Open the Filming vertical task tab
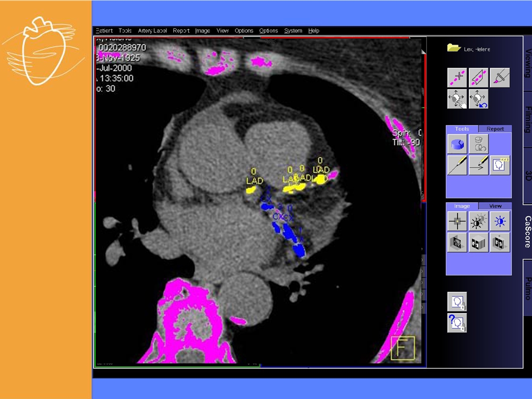Viewport: 532px width, 399px height. click(x=528, y=119)
